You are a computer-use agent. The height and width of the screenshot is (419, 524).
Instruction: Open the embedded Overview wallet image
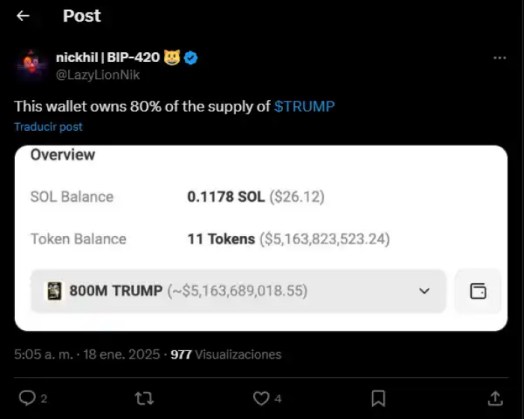pyautogui.click(x=261, y=238)
